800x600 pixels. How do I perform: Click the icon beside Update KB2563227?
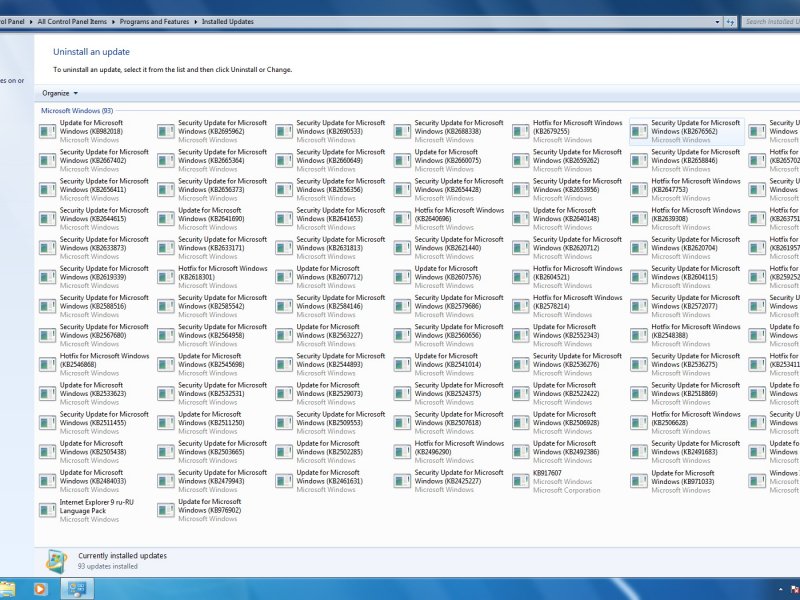coord(284,335)
